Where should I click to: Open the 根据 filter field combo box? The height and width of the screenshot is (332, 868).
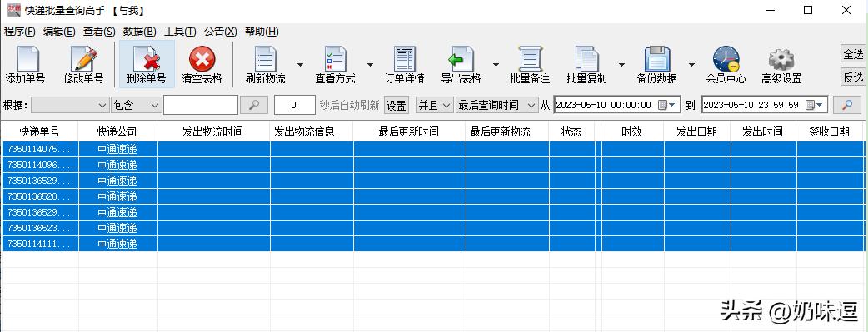pos(70,105)
